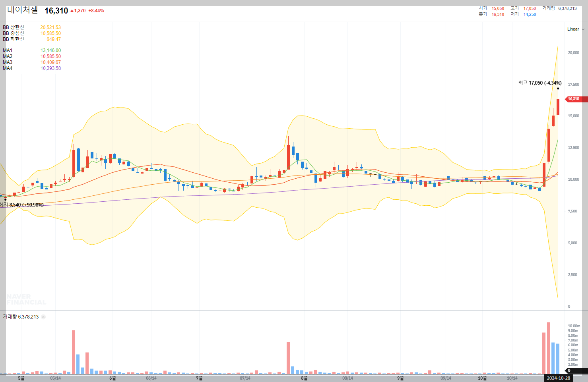Click the 2,500 price axis label
Screen dimensions: 588x382
(573, 275)
